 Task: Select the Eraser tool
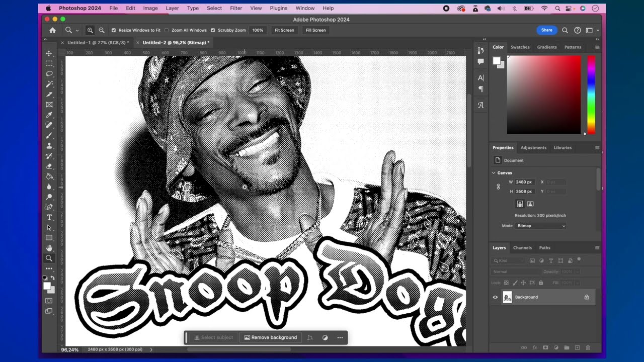click(49, 166)
